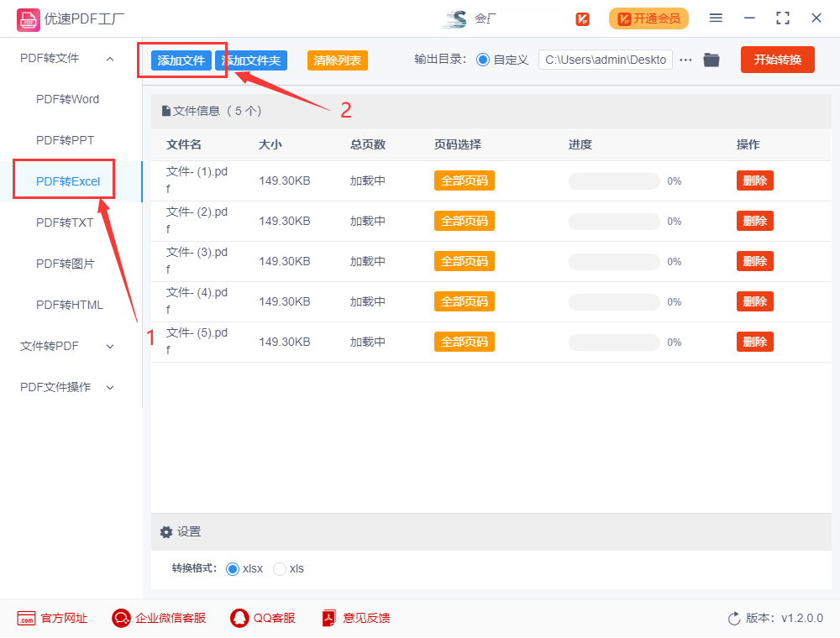Click 全部页码 for 文件- (3).pdf

click(465, 261)
